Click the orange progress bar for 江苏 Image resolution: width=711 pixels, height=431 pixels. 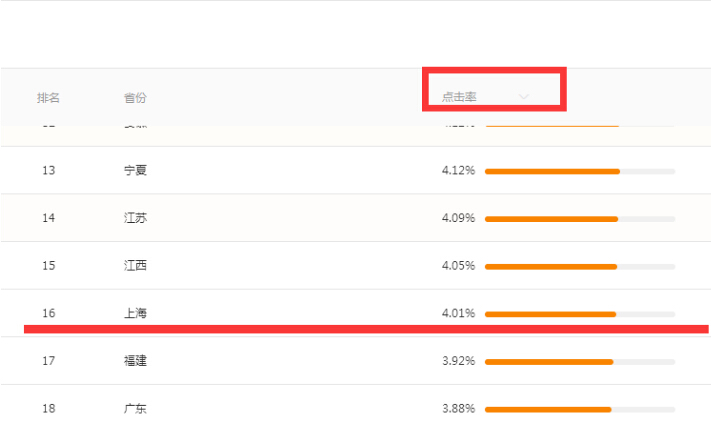click(551, 219)
